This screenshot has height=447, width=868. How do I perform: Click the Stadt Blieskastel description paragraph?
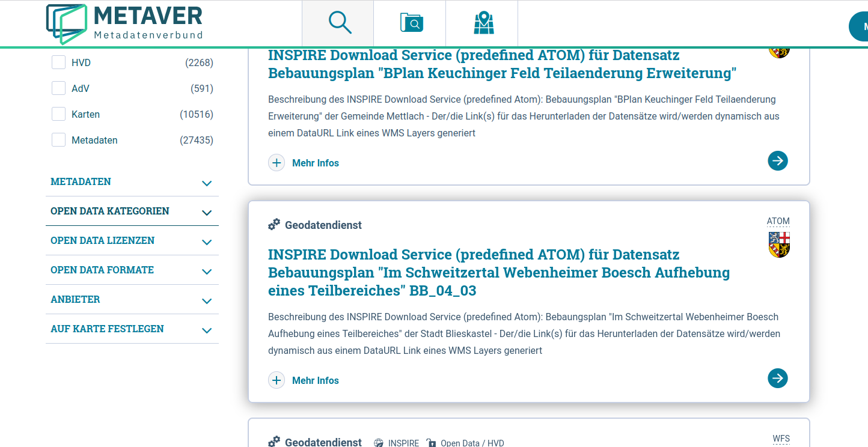click(x=524, y=333)
